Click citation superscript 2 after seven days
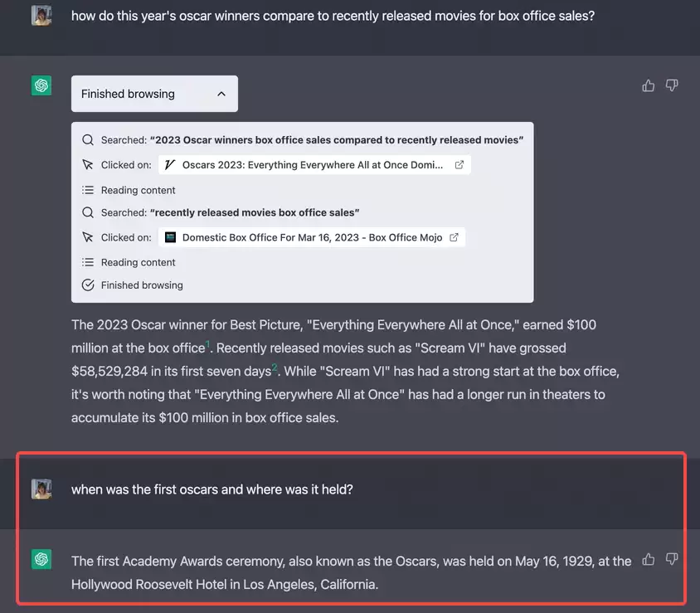The image size is (700, 613). point(275,367)
